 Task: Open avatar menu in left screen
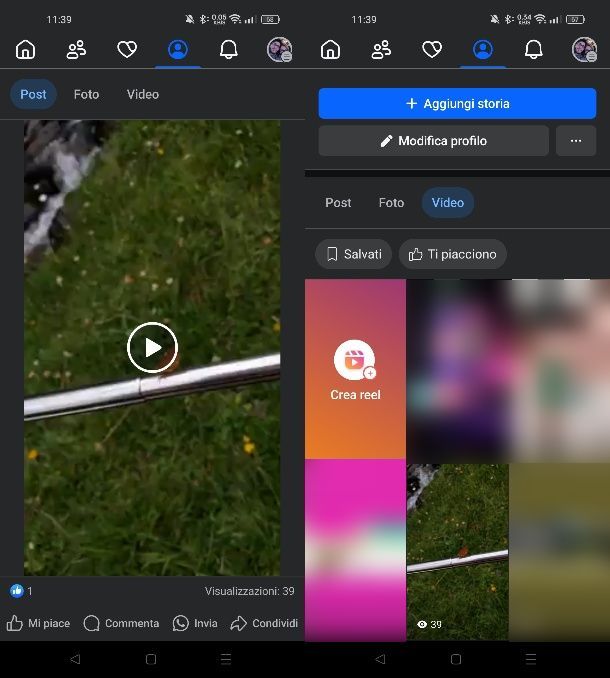279,49
